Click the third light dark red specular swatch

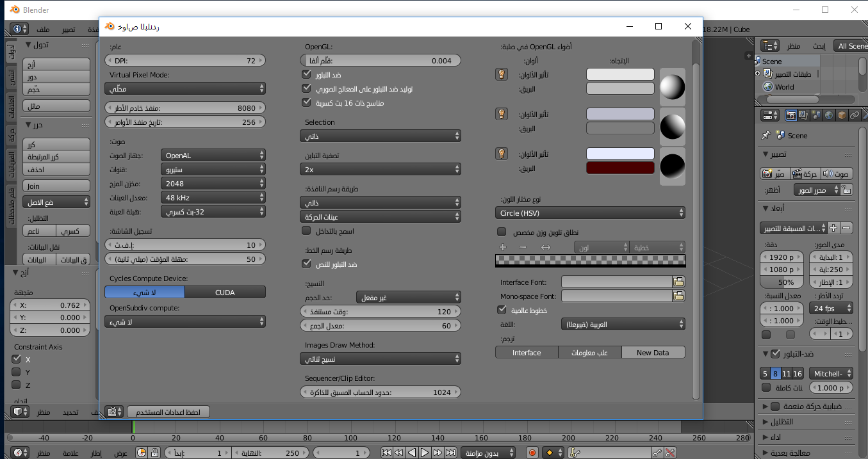[620, 168]
